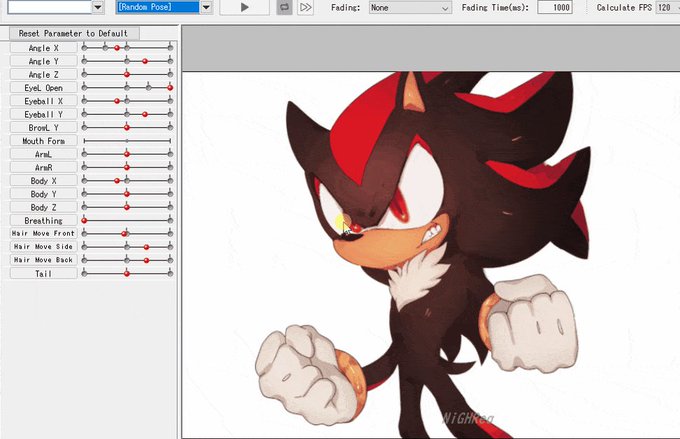
Task: Click the ArmL parameter label
Action: point(43,154)
